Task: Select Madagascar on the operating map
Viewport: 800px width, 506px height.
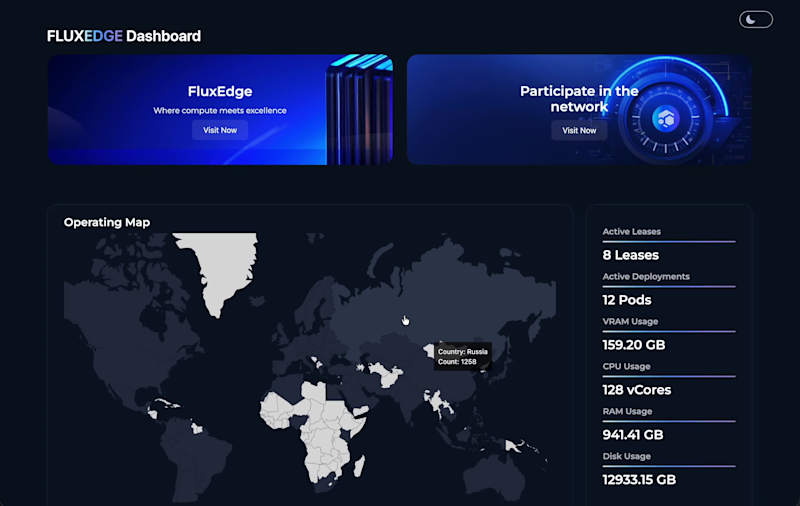Action: pyautogui.click(x=360, y=465)
